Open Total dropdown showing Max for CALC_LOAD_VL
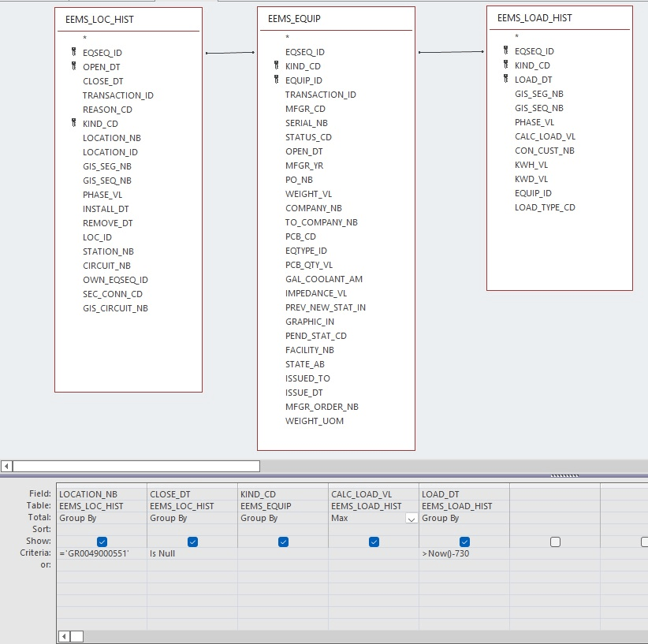 point(412,519)
